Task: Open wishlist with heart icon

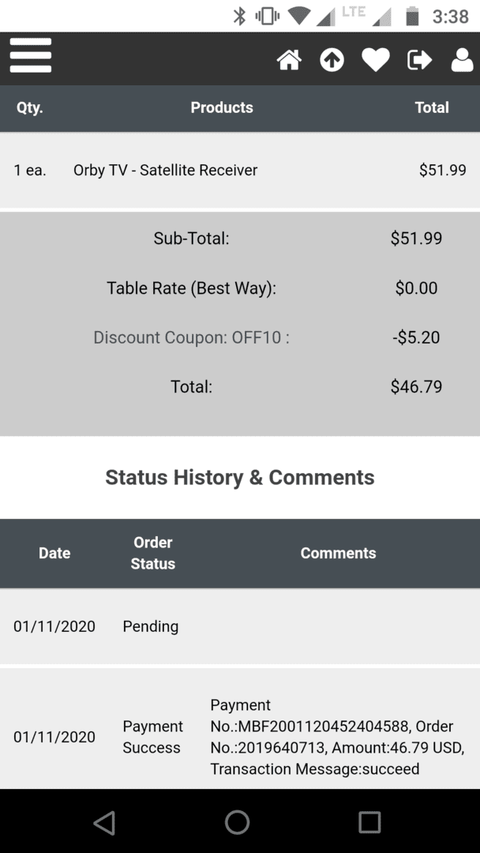Action: click(x=376, y=59)
